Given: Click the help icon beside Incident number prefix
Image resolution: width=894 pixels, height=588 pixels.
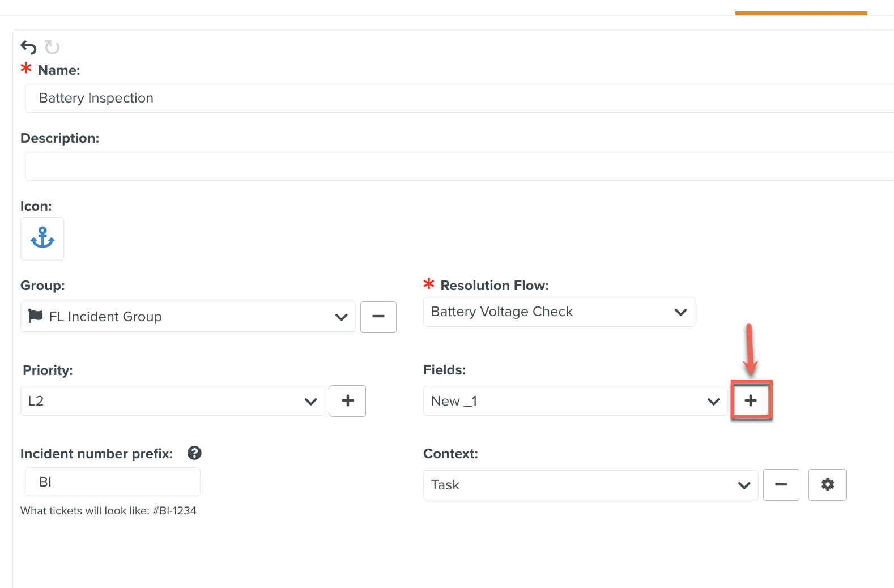Looking at the screenshot, I should coord(194,453).
